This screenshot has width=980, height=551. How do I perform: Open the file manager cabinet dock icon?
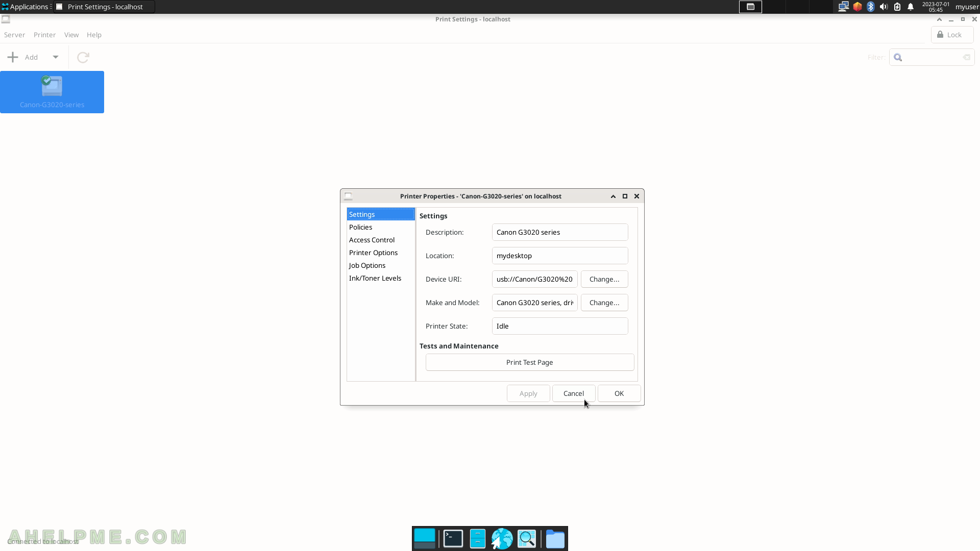tap(477, 539)
